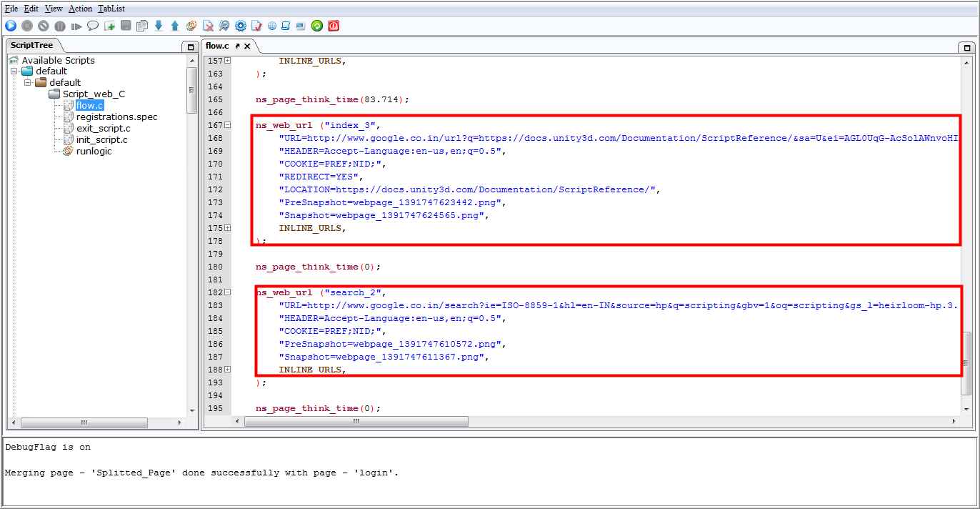This screenshot has height=509, width=980.
Task: Click the globe icon in toolbar
Action: (272, 26)
